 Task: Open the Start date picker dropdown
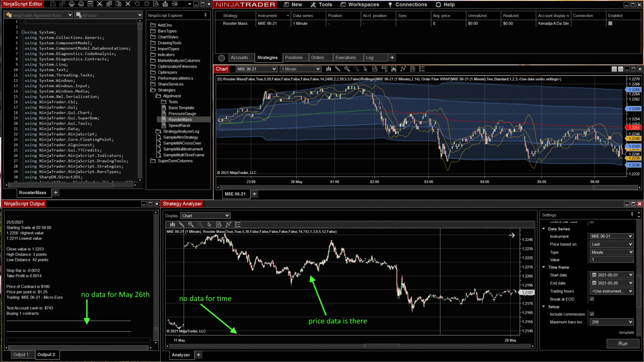(x=611, y=275)
